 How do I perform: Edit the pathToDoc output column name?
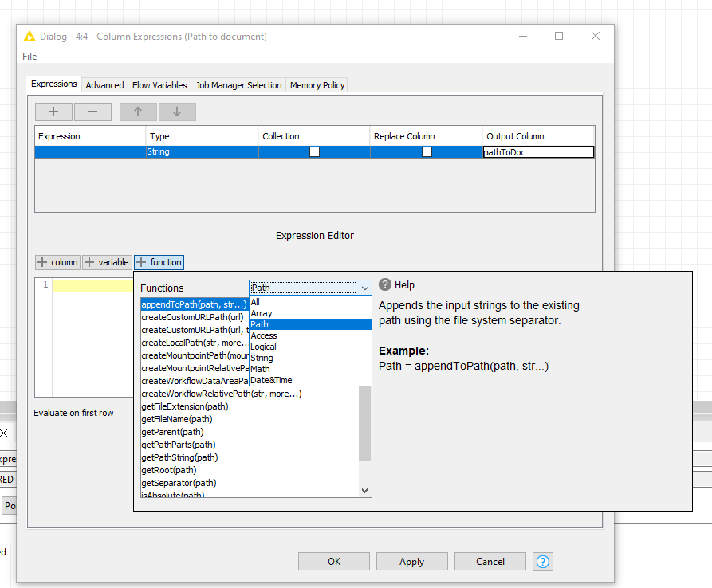tap(537, 151)
